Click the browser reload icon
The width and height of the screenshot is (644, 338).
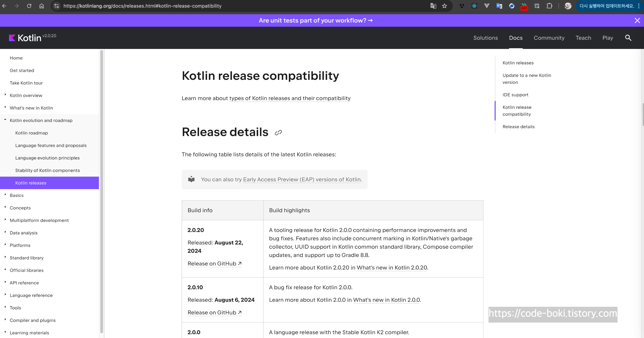(29, 6)
